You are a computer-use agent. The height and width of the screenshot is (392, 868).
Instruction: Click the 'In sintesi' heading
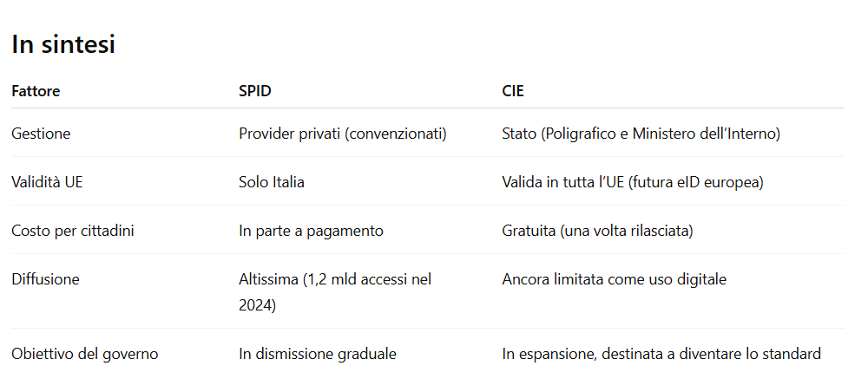tap(63, 43)
